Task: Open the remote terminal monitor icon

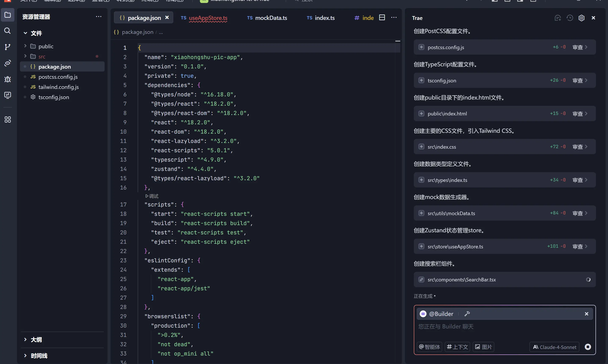Action: click(x=8, y=95)
